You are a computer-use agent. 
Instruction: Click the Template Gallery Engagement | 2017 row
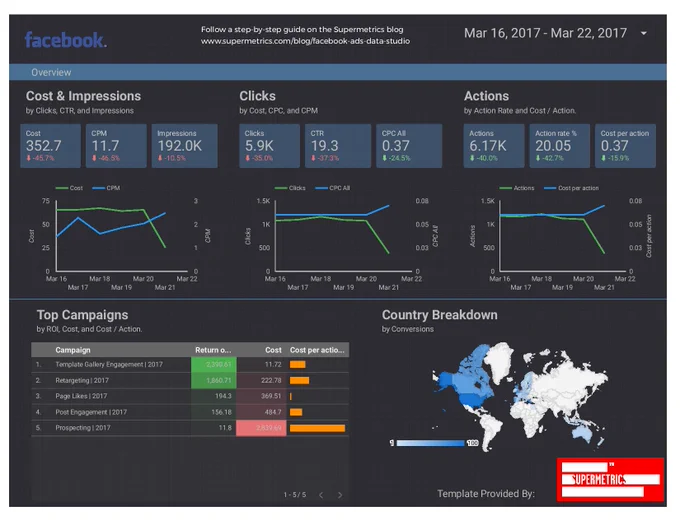(x=190, y=365)
